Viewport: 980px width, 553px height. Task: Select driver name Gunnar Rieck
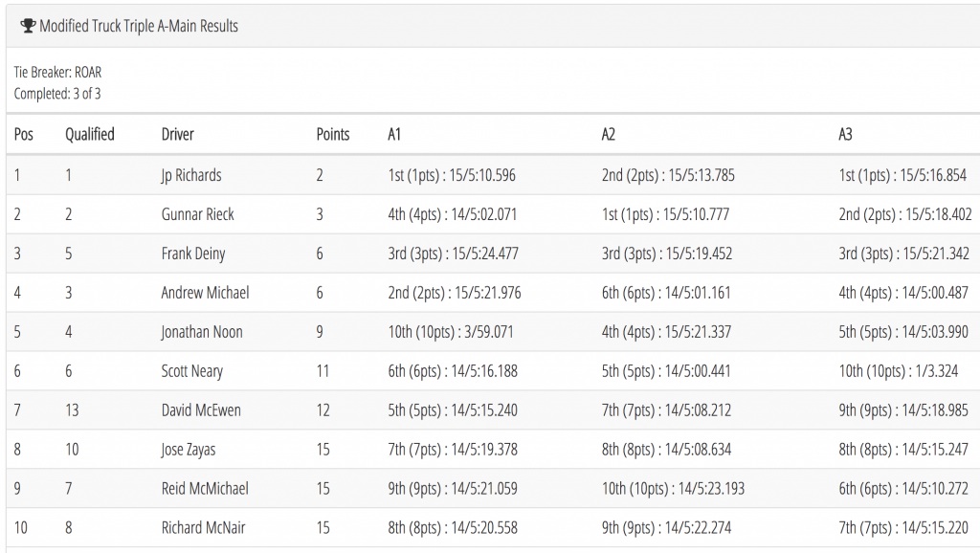(x=197, y=214)
